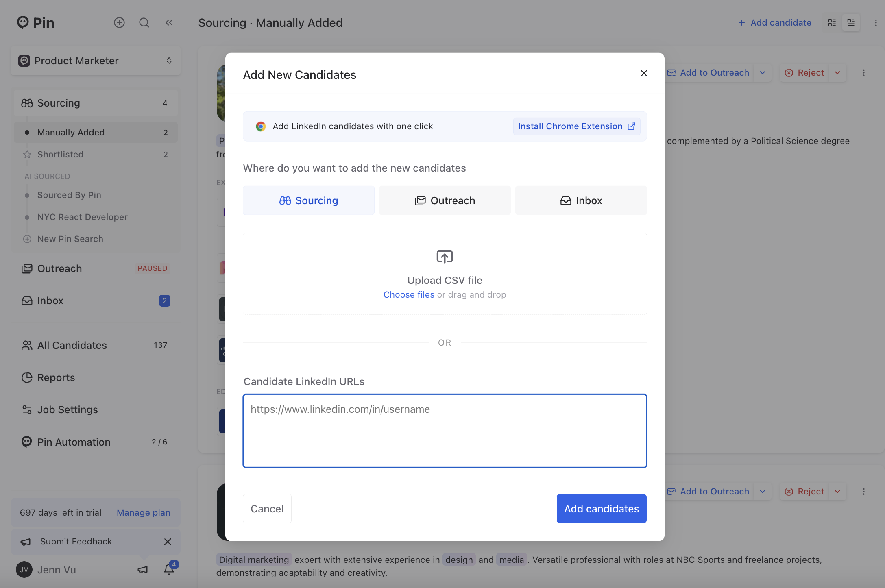
Task: Select Inbox as candidate destination
Action: 581,200
